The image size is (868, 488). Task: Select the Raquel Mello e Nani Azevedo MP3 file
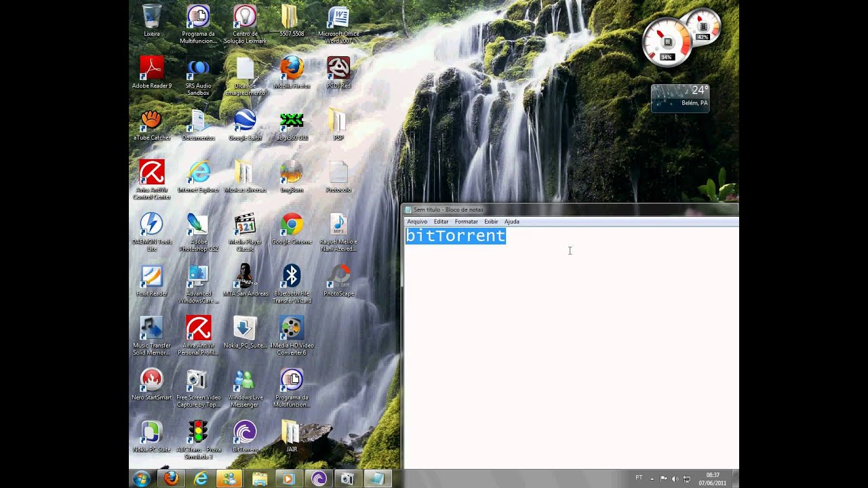(338, 232)
